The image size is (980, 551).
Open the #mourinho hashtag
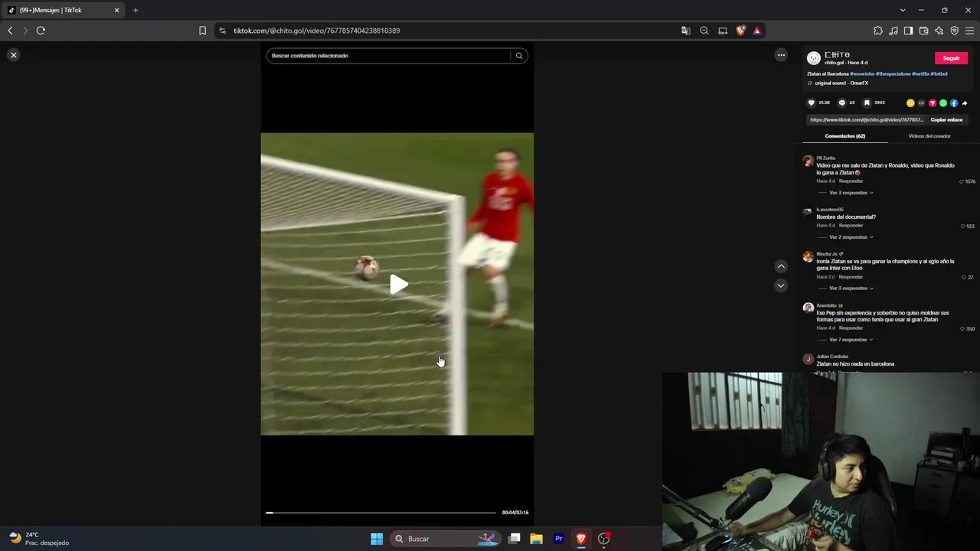862,73
